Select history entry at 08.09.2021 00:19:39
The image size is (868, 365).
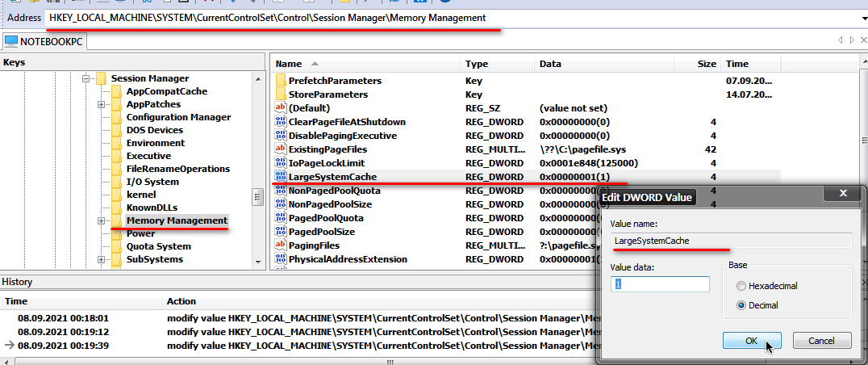coord(299,346)
